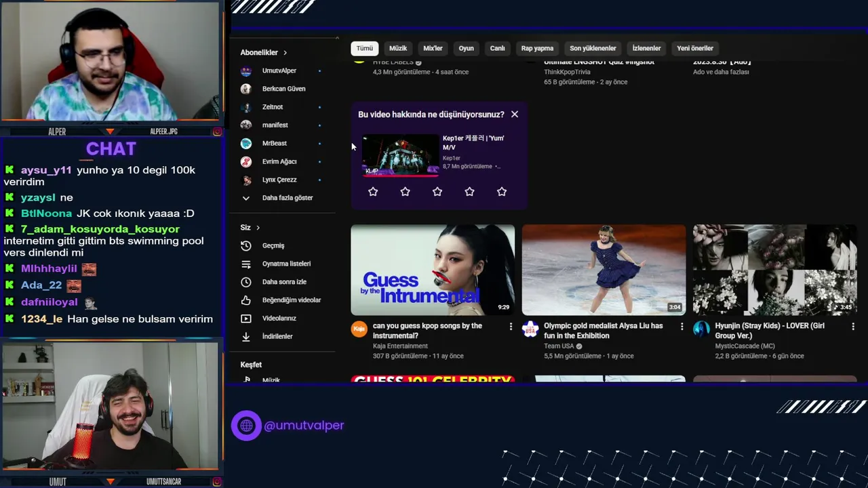The height and width of the screenshot is (488, 868).
Task: Select the Müzik filter chip
Action: pos(398,48)
